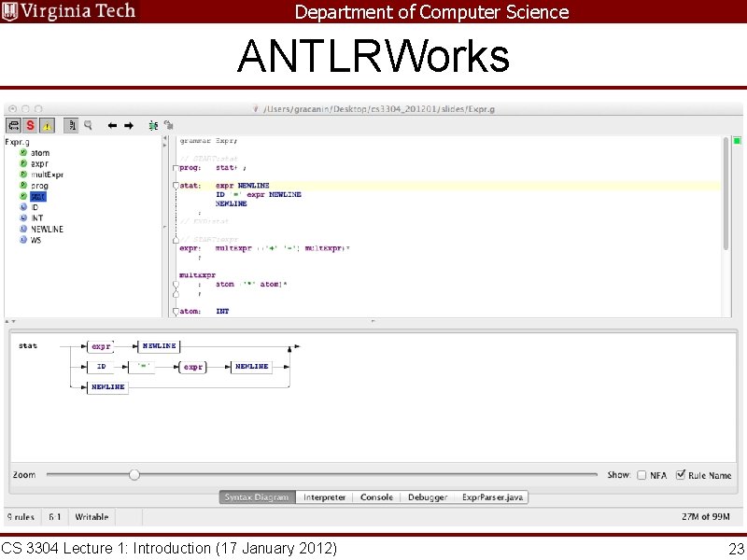747x560 pixels.
Task: Click the Zoom slider handle
Action: [x=134, y=475]
